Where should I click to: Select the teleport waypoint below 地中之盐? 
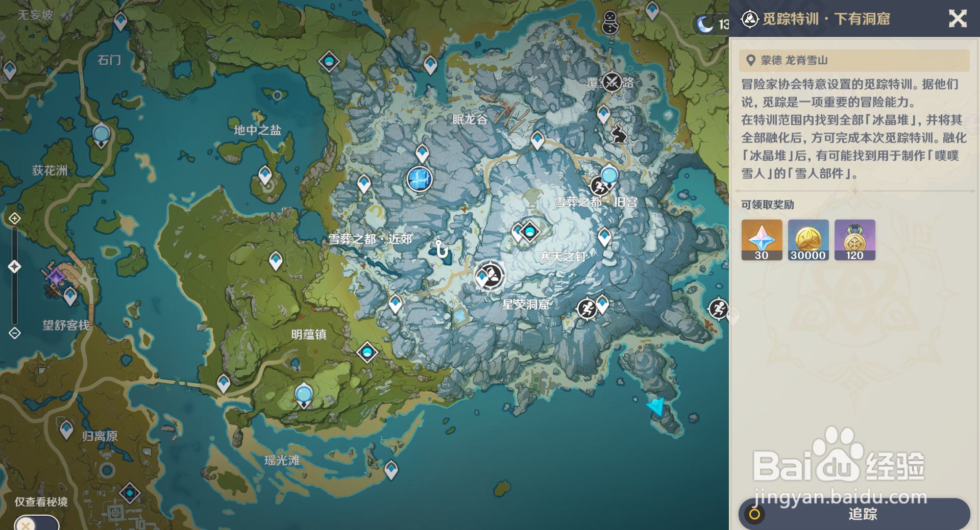[x=265, y=175]
